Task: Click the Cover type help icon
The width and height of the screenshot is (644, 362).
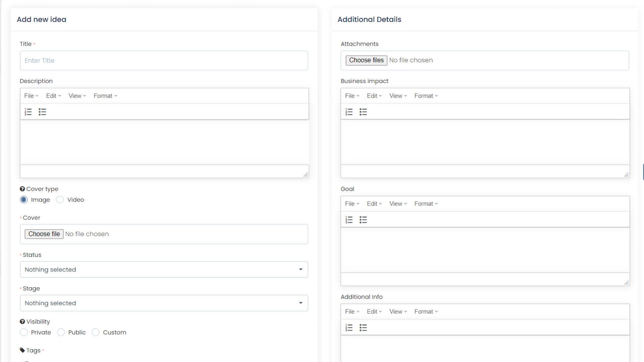Action: coord(22,189)
